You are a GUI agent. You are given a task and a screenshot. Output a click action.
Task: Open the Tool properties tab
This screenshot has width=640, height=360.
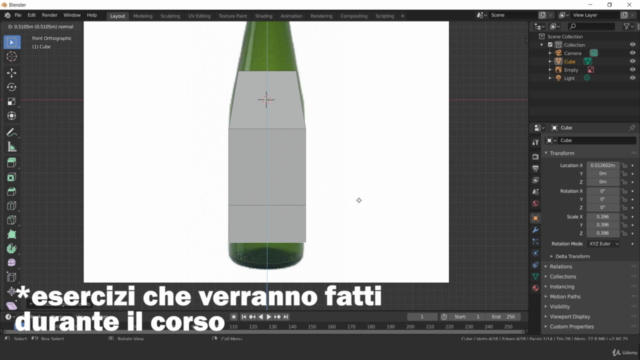536,142
